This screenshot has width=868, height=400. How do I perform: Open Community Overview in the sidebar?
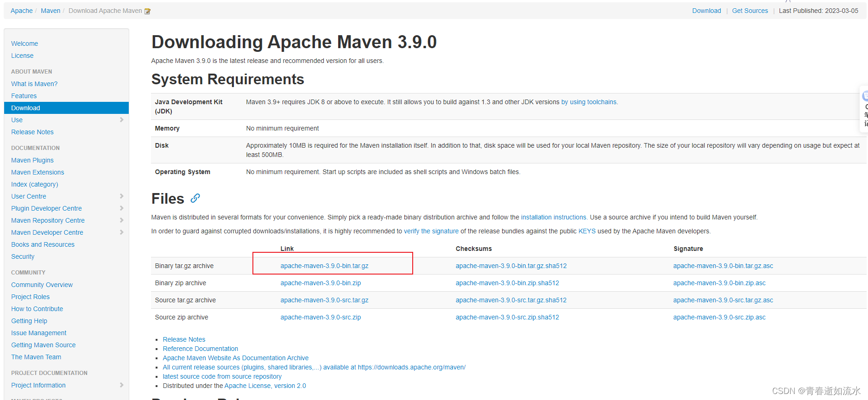tap(42, 285)
